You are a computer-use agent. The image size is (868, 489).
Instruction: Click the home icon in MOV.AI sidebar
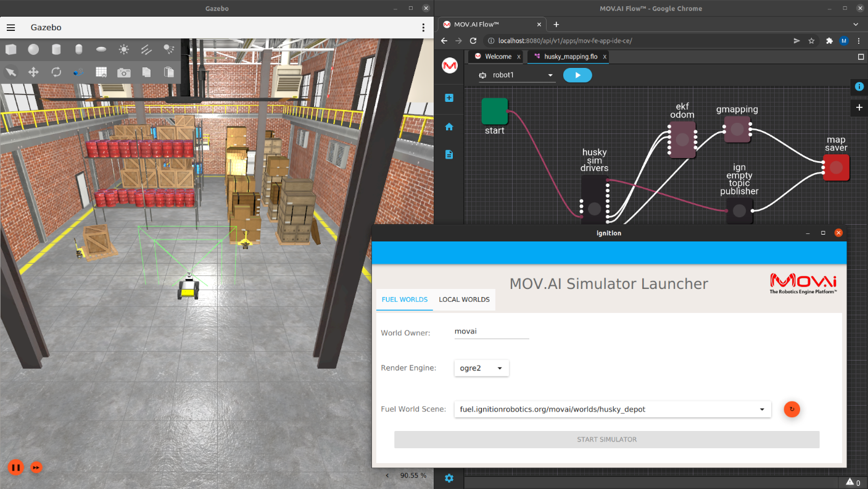click(449, 127)
